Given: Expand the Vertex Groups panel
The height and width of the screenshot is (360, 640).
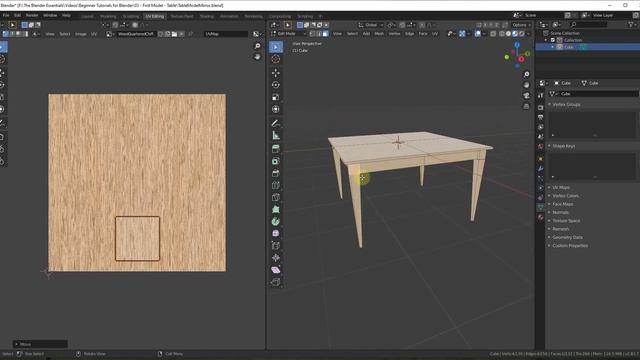Looking at the screenshot, I should (x=566, y=104).
